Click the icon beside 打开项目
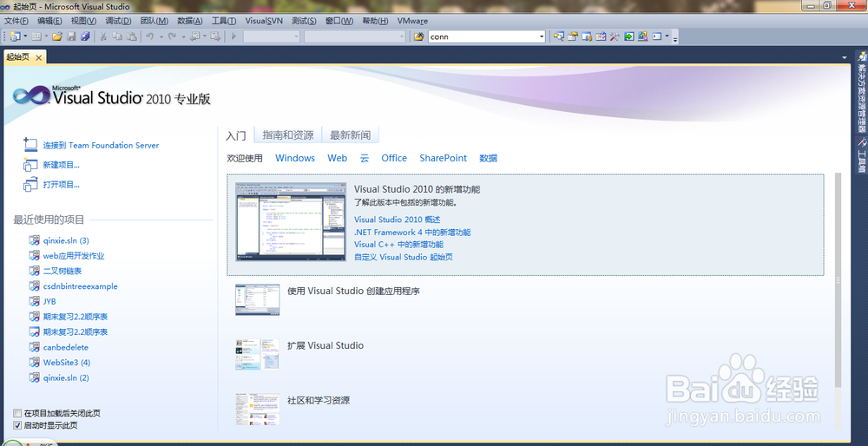This screenshot has height=446, width=868. (30, 184)
